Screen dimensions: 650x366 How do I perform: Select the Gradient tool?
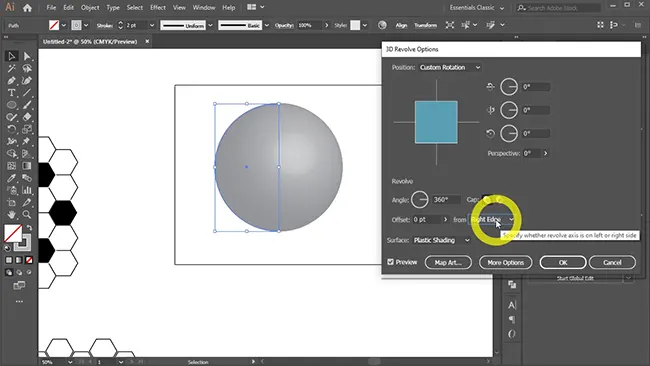click(x=27, y=166)
